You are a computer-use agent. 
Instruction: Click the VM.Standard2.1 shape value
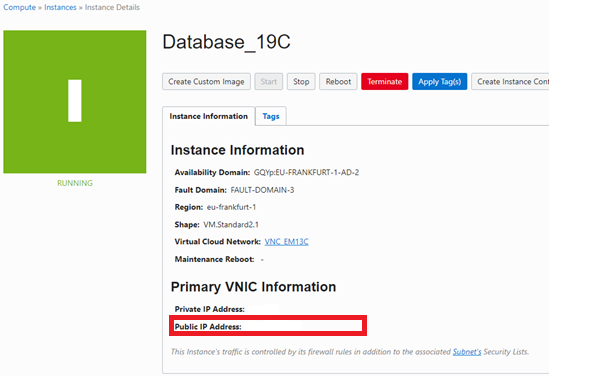[231, 225]
